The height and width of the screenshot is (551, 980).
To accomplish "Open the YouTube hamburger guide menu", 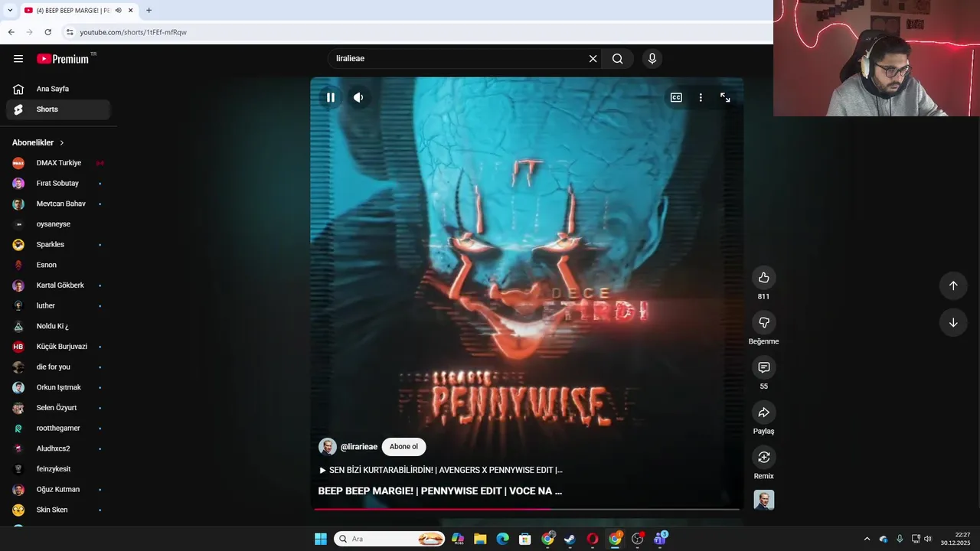I will pos(18,59).
